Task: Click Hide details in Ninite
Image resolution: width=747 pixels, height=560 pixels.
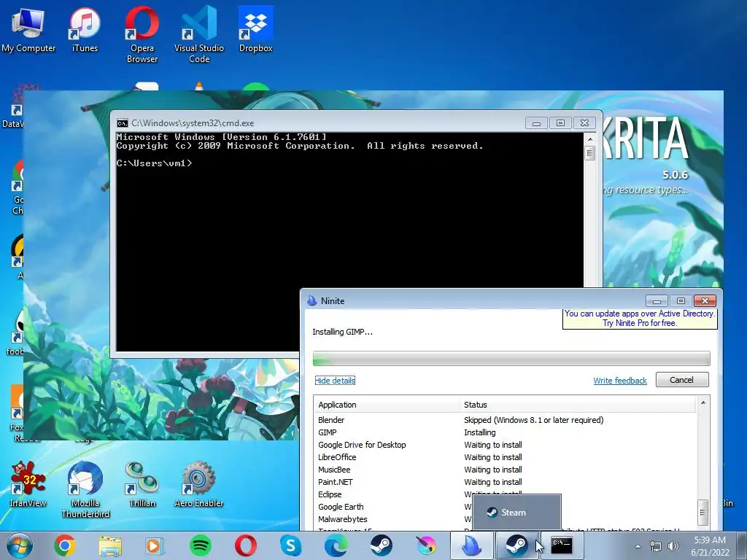Action: coord(335,381)
